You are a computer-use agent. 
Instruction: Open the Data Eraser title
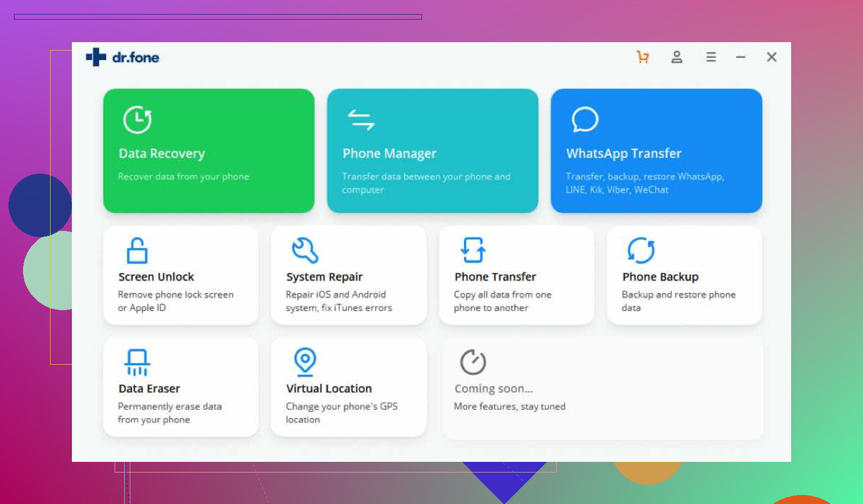tap(149, 389)
